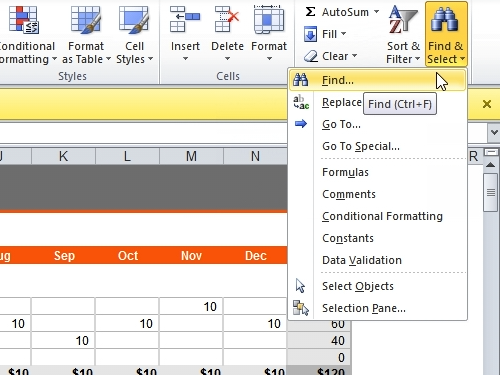Select Constants in the menu
This screenshot has height=375, width=500.
(378, 238)
